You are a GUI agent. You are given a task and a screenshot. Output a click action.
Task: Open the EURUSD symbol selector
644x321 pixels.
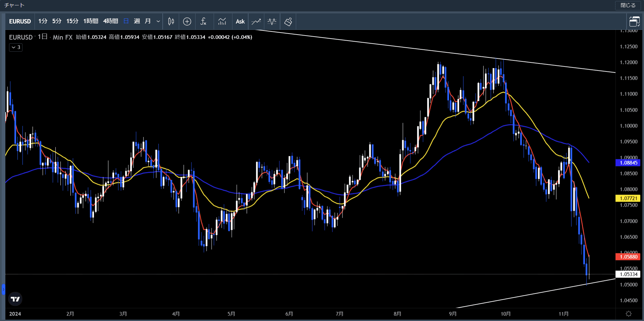pos(20,21)
